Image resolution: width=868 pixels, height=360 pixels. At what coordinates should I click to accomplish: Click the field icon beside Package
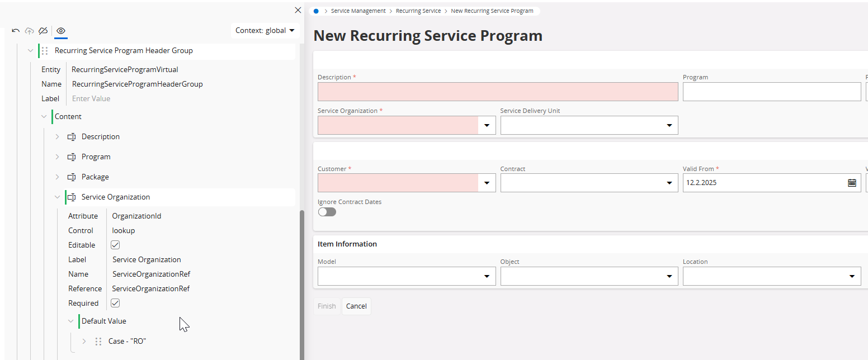tap(72, 177)
